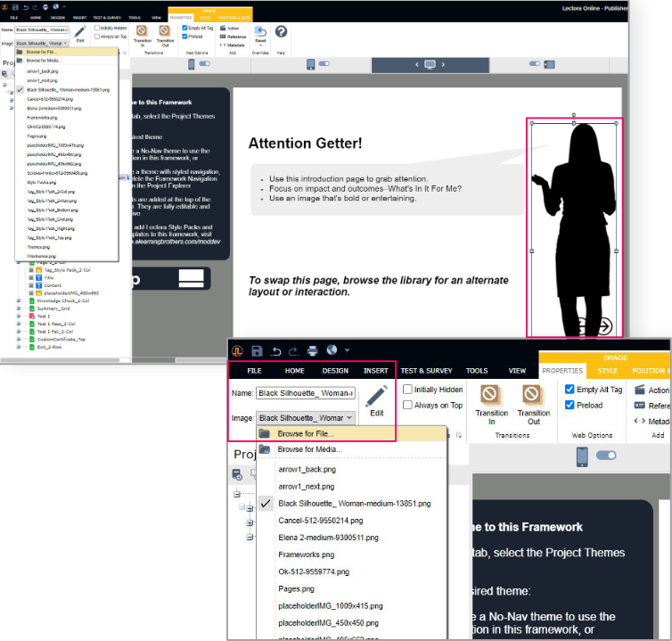Check Initially Hidden box in enlarged inset
Screen dimensions: 672x641
click(x=407, y=390)
